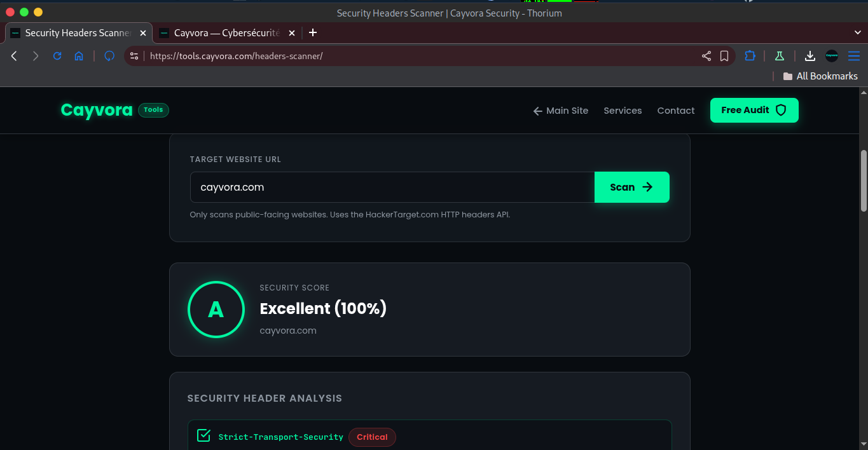Viewport: 868px width, 450px height.
Task: Go forward with the browser forward arrow
Action: (36, 56)
